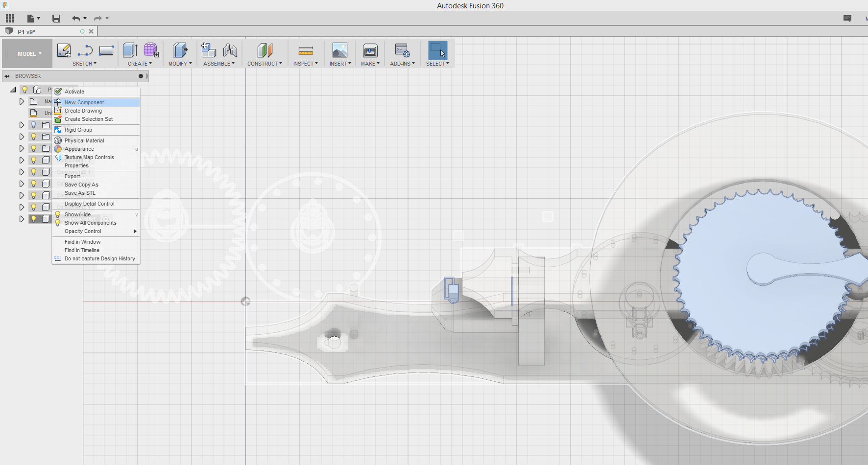This screenshot has height=465, width=868.
Task: Click the Browser panel minus icon
Action: click(x=141, y=76)
